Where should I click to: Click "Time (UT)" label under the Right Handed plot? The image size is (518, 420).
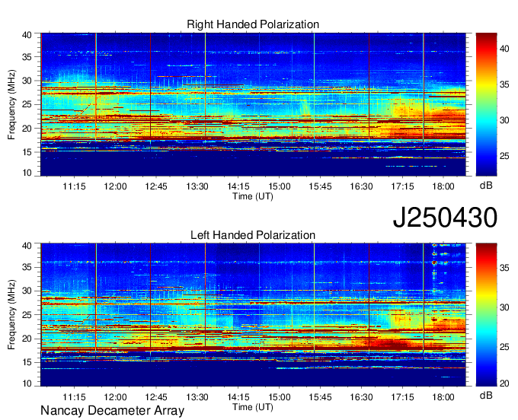pos(253,196)
